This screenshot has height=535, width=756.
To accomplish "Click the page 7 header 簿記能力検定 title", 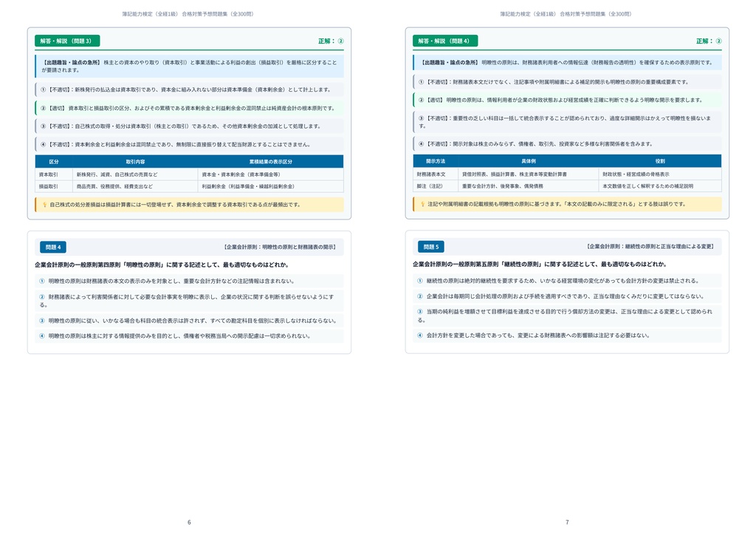I will point(566,14).
